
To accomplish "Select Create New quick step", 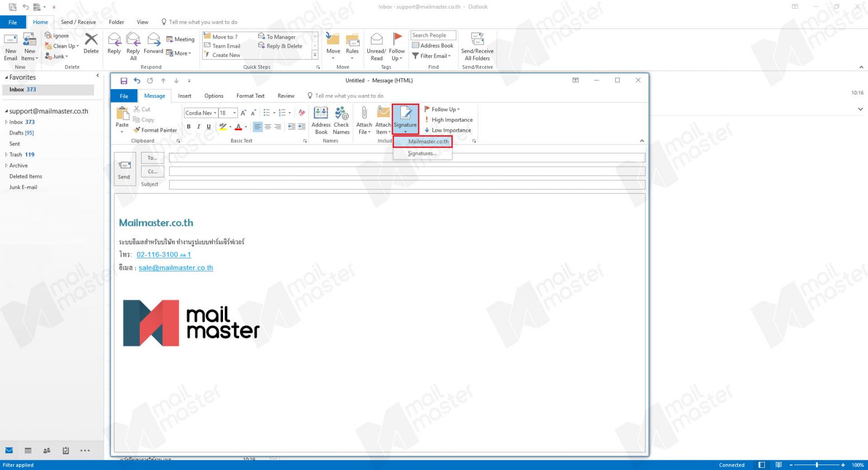I will [x=222, y=55].
